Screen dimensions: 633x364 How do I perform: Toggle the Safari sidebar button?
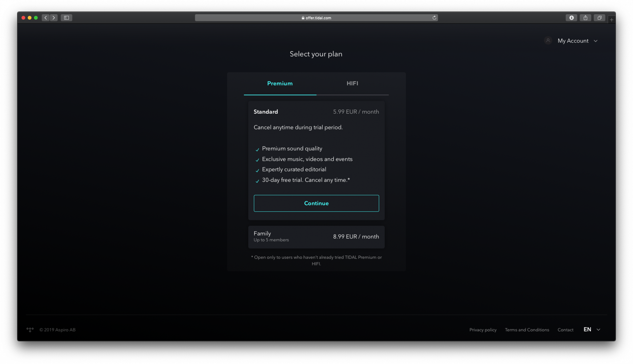pos(66,18)
